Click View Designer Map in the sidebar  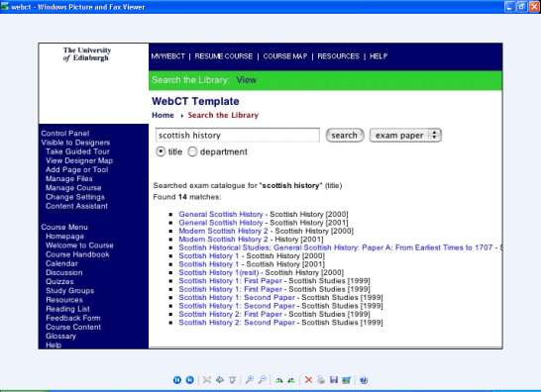79,160
